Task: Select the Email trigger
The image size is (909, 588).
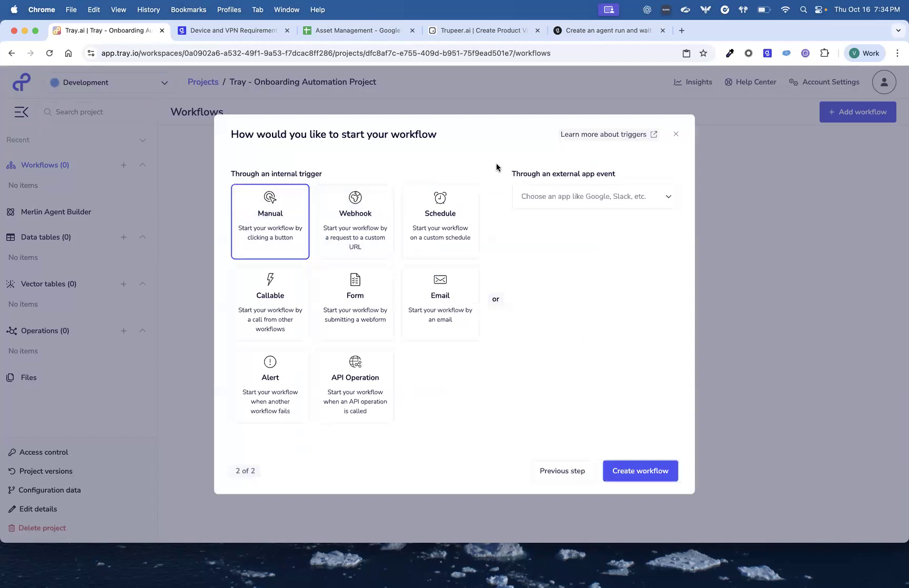Action: coord(440,303)
